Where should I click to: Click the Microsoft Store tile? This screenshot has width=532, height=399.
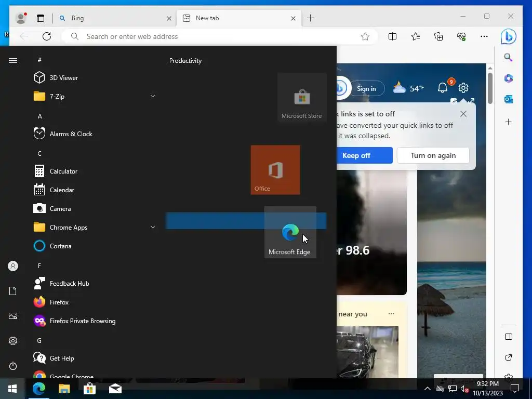302,97
